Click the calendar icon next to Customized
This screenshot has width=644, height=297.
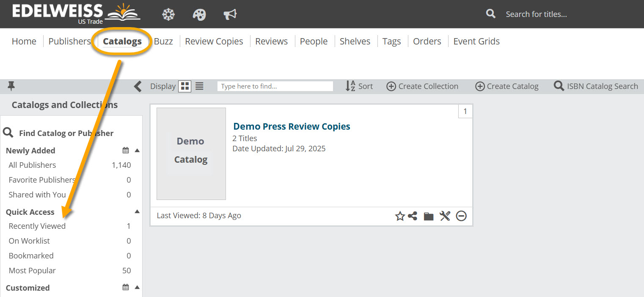[126, 287]
